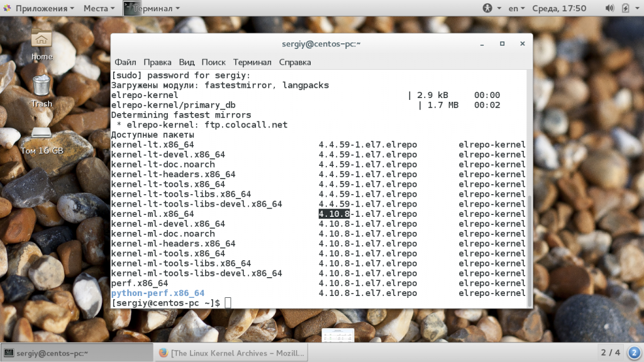The image size is (644, 362).
Task: Open the Trash desktop icon
Action: click(x=42, y=88)
